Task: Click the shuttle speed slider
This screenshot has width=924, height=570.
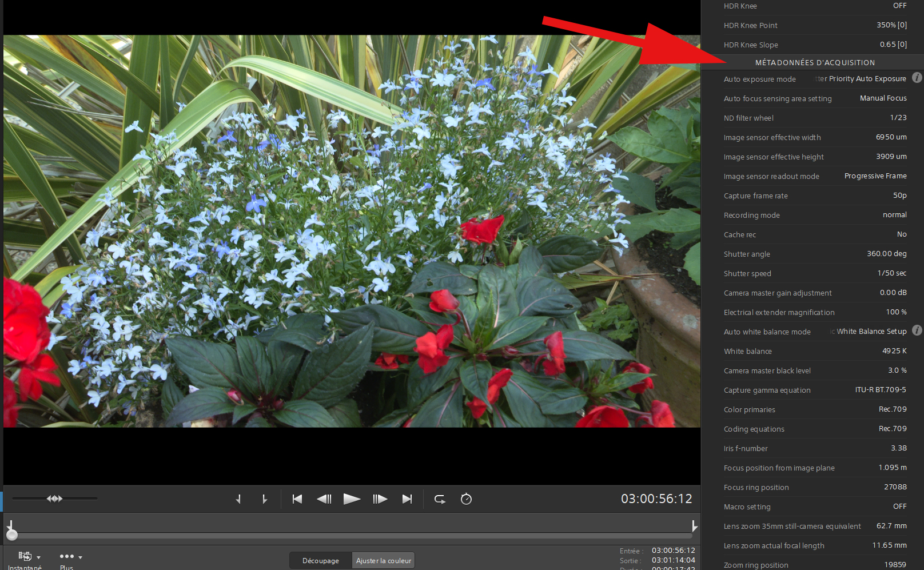Action: click(x=55, y=499)
